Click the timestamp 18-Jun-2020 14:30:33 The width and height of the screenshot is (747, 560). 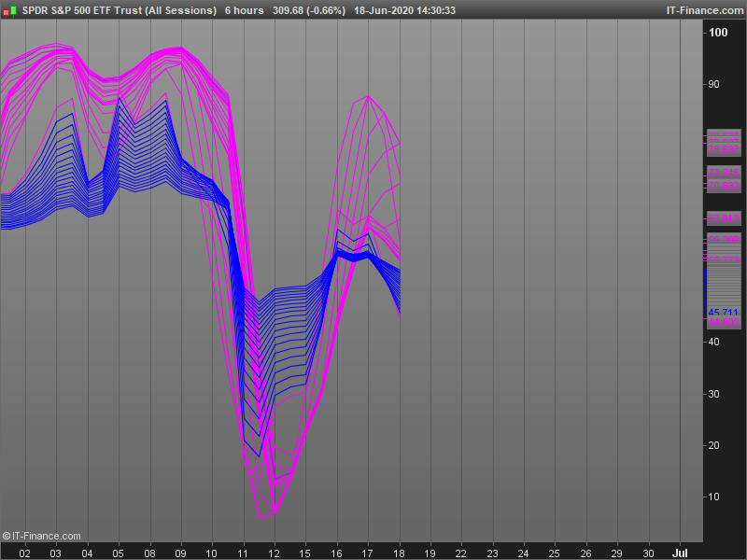click(404, 10)
